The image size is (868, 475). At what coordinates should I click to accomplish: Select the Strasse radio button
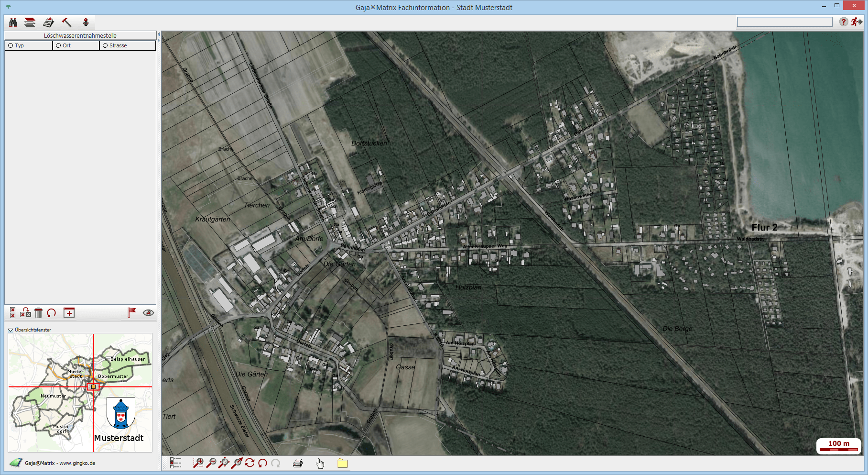coord(105,45)
